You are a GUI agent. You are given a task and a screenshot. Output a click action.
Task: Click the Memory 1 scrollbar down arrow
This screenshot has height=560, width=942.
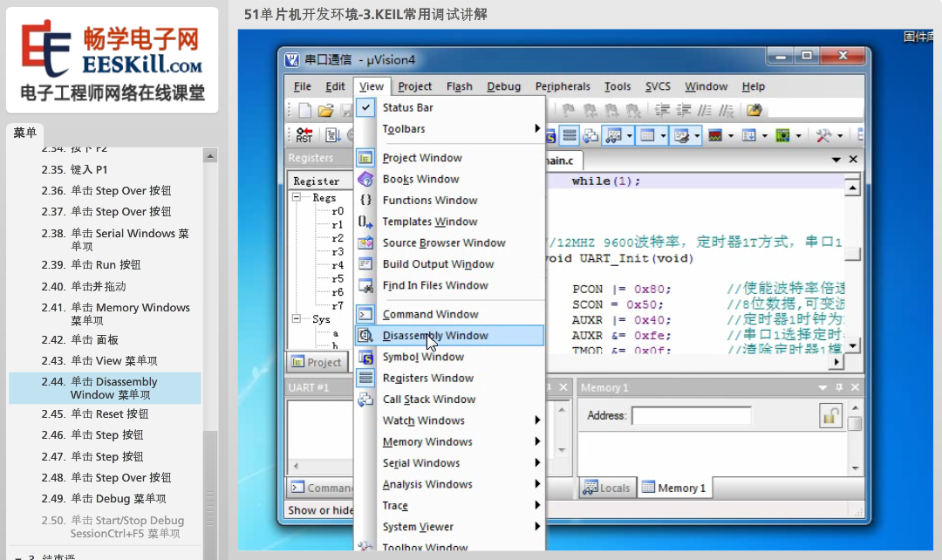pyautogui.click(x=855, y=468)
